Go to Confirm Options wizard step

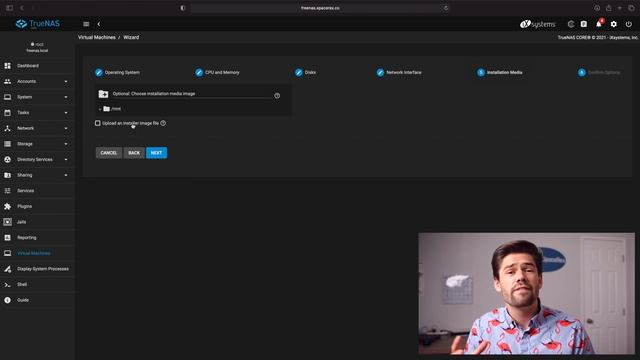pyautogui.click(x=599, y=72)
